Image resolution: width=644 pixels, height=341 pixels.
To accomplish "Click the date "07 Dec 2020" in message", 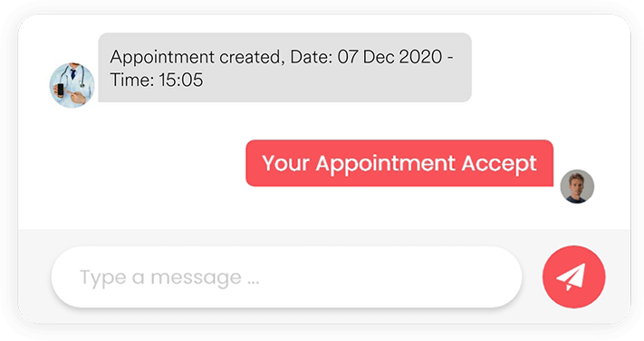I will [x=389, y=57].
